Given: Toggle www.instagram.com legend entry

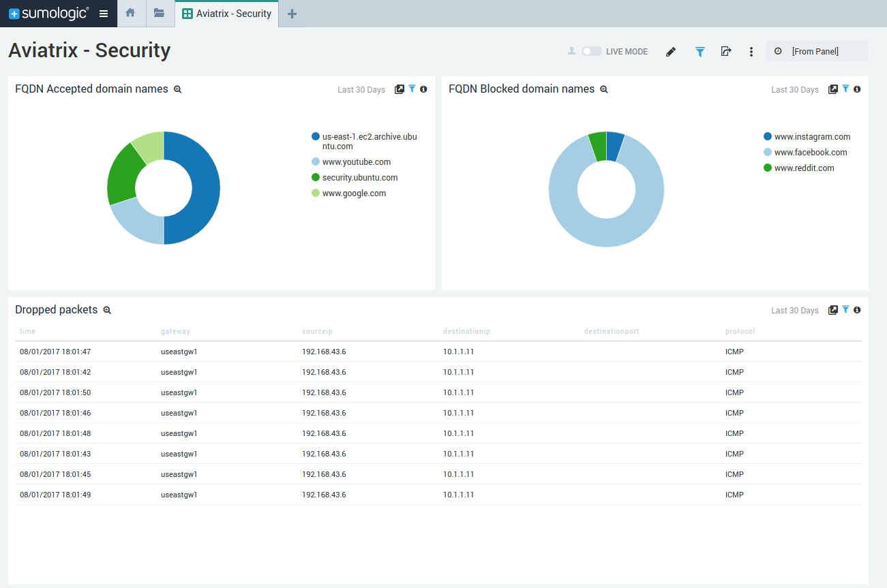Looking at the screenshot, I should [807, 137].
